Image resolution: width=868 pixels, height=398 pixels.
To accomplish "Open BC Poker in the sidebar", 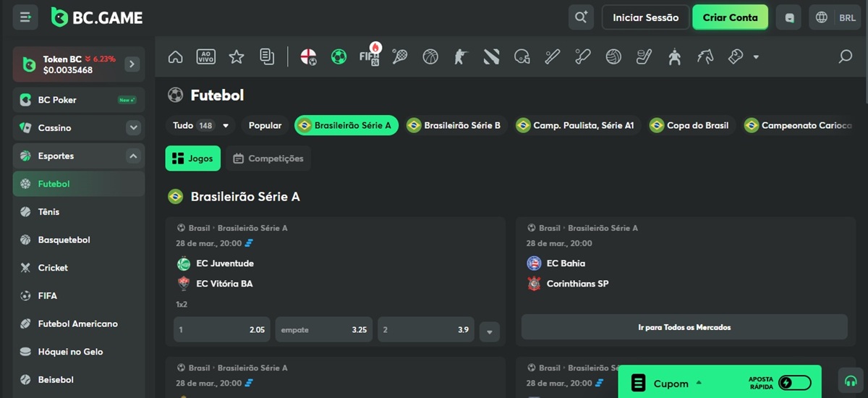I will [79, 100].
